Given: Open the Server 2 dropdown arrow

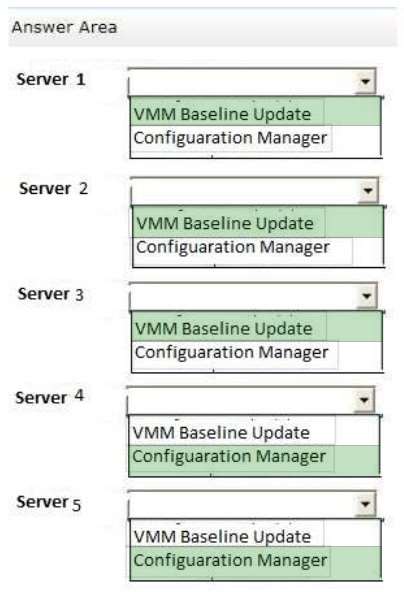Looking at the screenshot, I should click(x=368, y=190).
